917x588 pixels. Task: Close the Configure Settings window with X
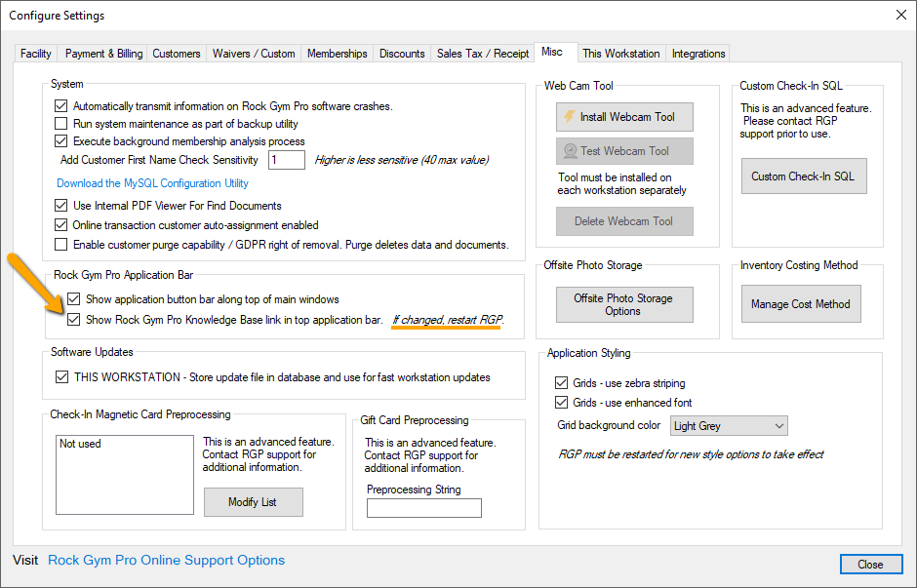click(x=901, y=16)
